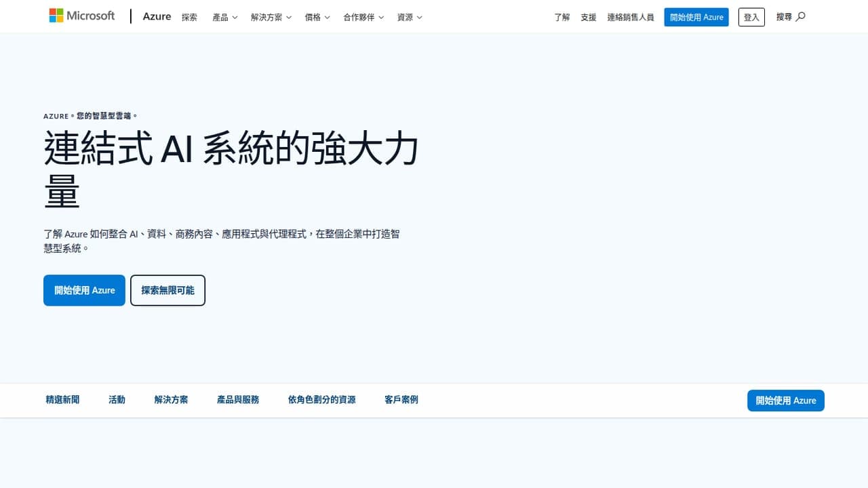Click the 登入 sign-in button
Screen dimensions: 868x488
tap(751, 17)
